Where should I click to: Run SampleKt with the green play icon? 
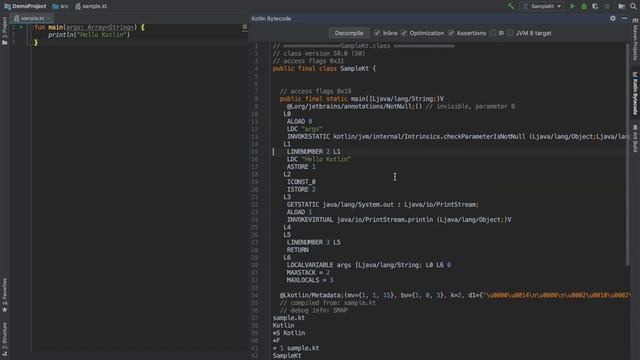[572, 6]
